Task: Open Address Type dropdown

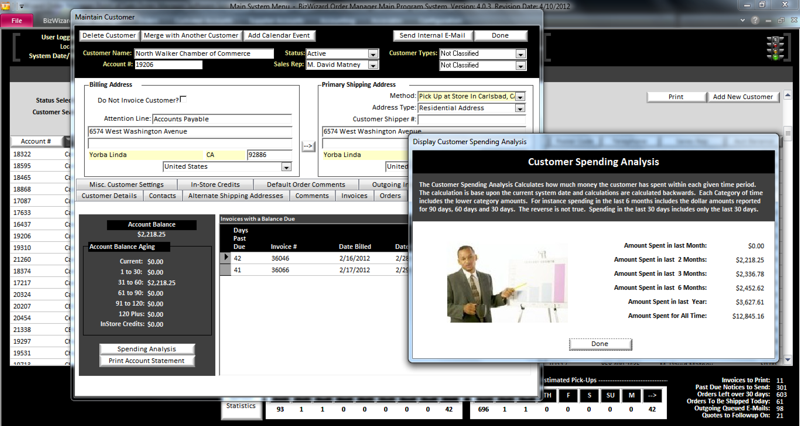Action: tap(520, 108)
